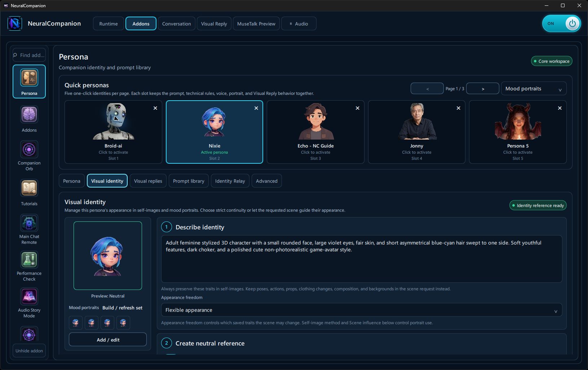Remove Echo - NC Guide persona slot

point(358,108)
